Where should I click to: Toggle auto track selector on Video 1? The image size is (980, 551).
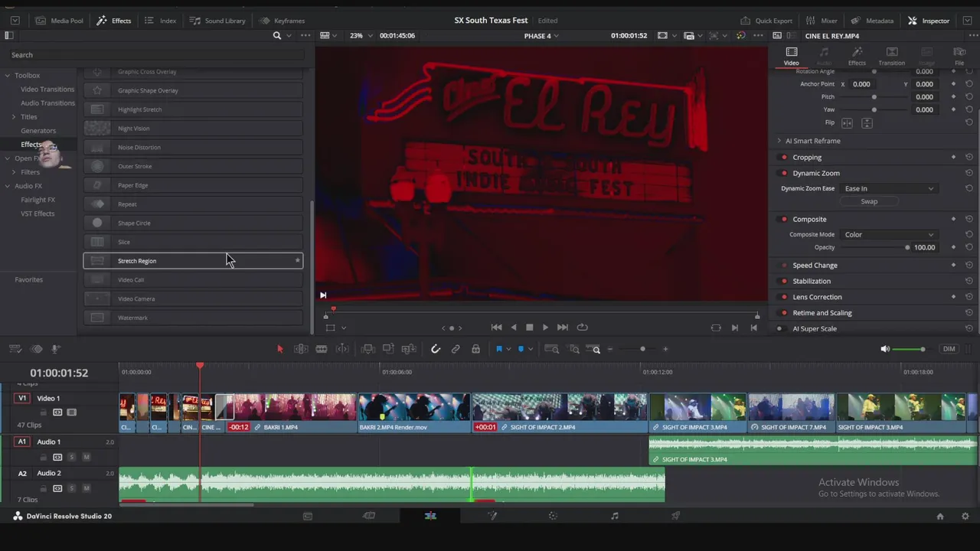click(57, 412)
